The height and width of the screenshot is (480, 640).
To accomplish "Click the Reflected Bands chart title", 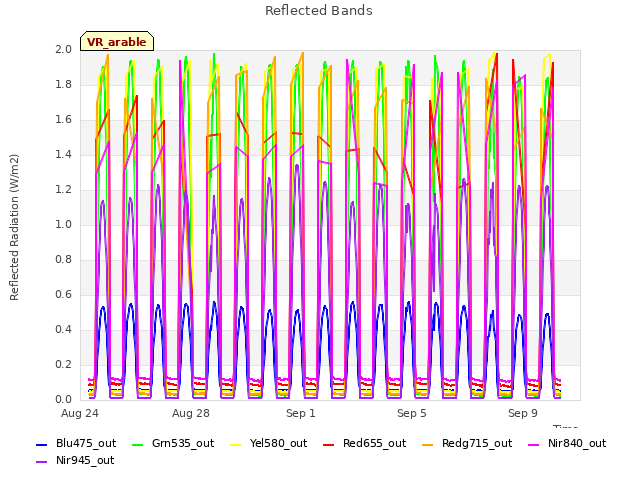I will pyautogui.click(x=319, y=11).
